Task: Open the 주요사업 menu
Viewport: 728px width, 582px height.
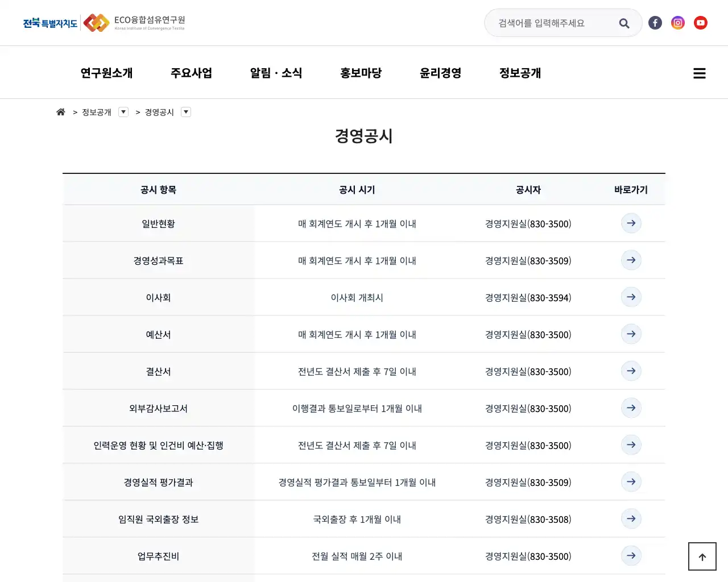Action: click(x=191, y=73)
